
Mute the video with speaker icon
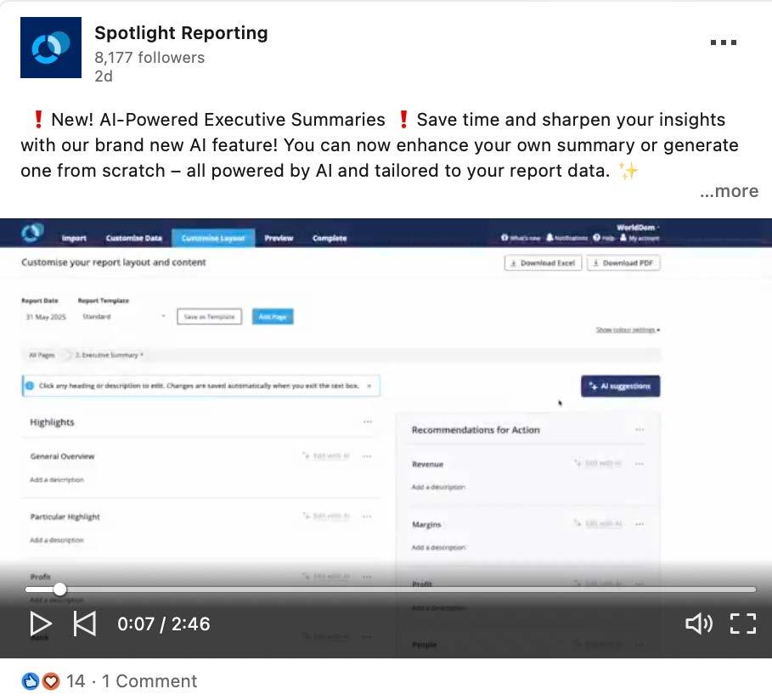699,624
